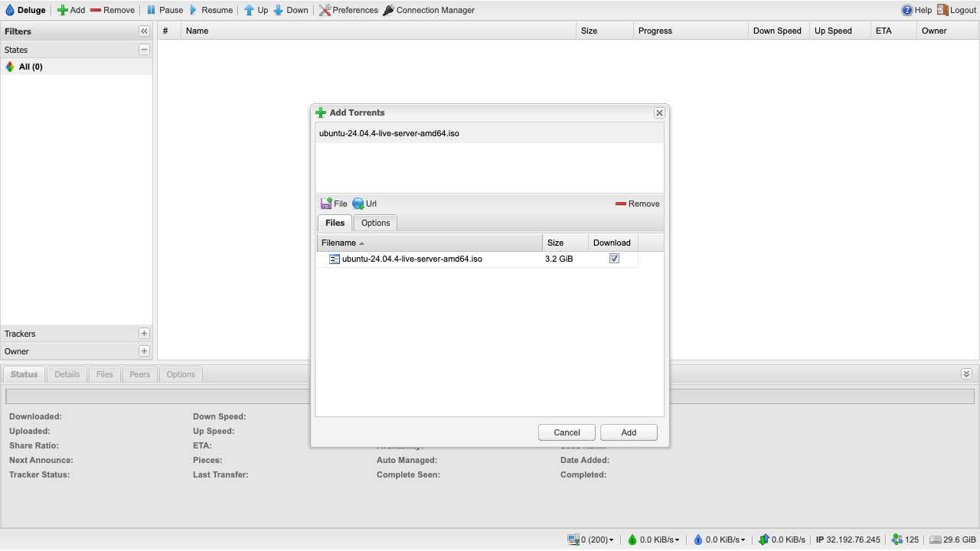Click the external IP address in status bar
The image size is (980, 551).
point(848,540)
